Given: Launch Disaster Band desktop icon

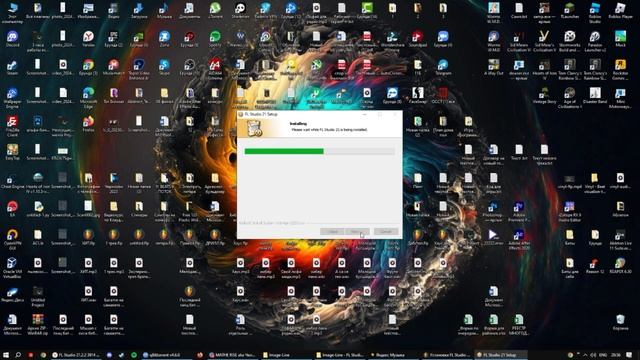Looking at the screenshot, I should pos(595,96).
